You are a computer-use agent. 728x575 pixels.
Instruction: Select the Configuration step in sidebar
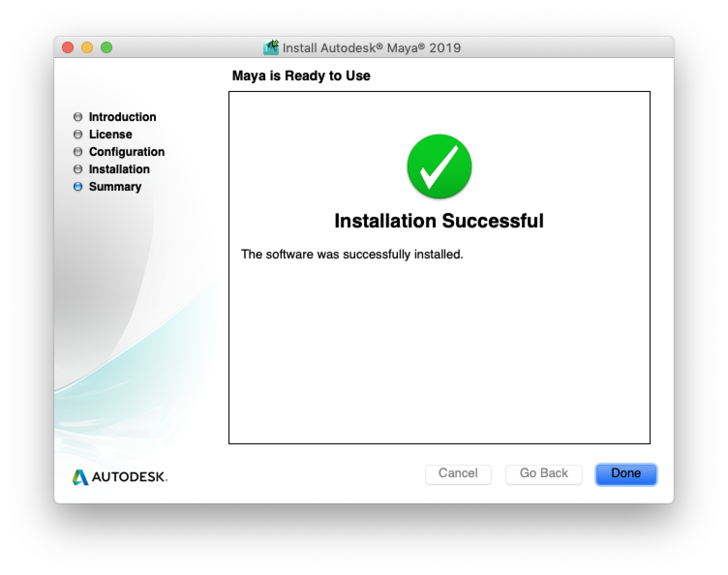tap(126, 151)
